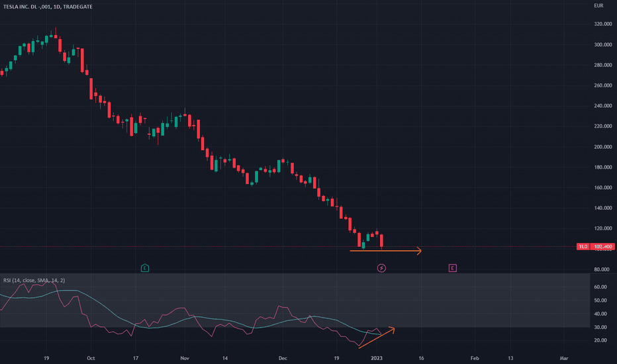Click the 280.000 price axis label
The image size is (617, 364).
point(603,65)
